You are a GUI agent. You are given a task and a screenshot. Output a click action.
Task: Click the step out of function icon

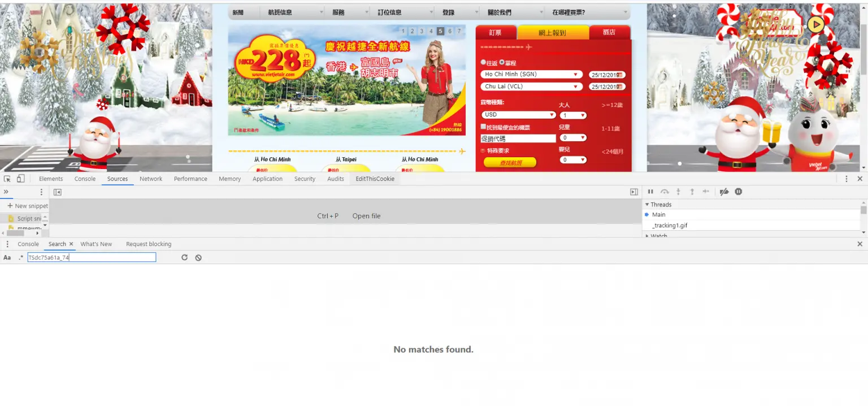(692, 192)
